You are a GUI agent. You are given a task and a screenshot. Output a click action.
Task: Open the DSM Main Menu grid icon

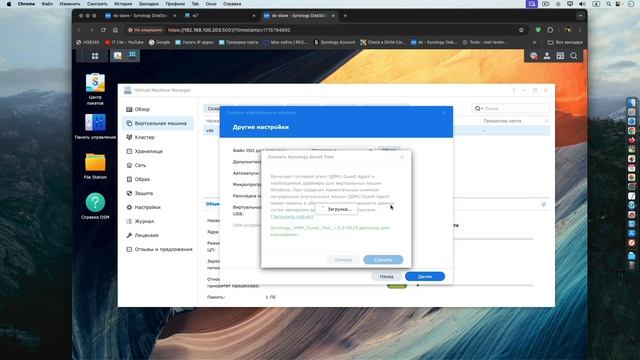point(95,56)
